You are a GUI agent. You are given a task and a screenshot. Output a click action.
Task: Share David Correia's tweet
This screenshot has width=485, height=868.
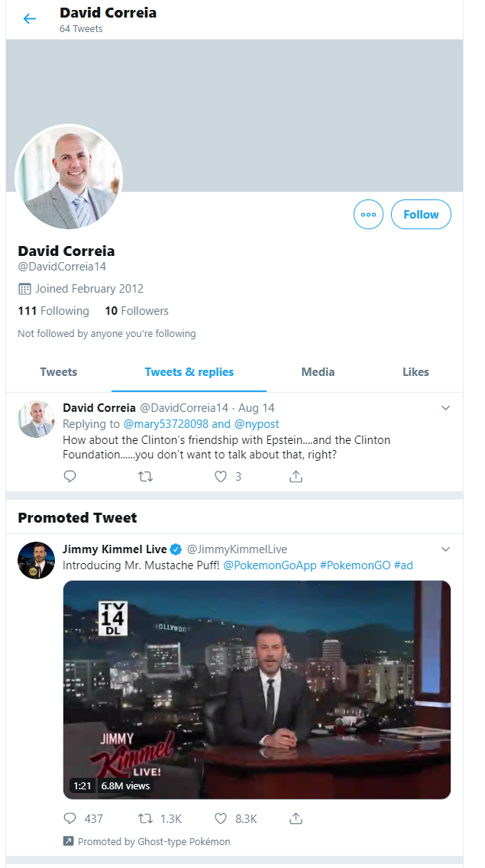(296, 476)
